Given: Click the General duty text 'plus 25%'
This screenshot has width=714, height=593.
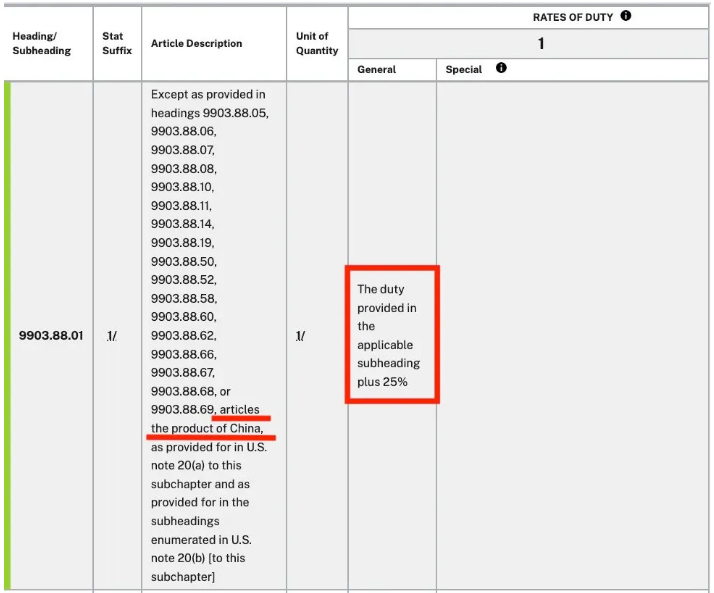Looking at the screenshot, I should pyautogui.click(x=382, y=382).
